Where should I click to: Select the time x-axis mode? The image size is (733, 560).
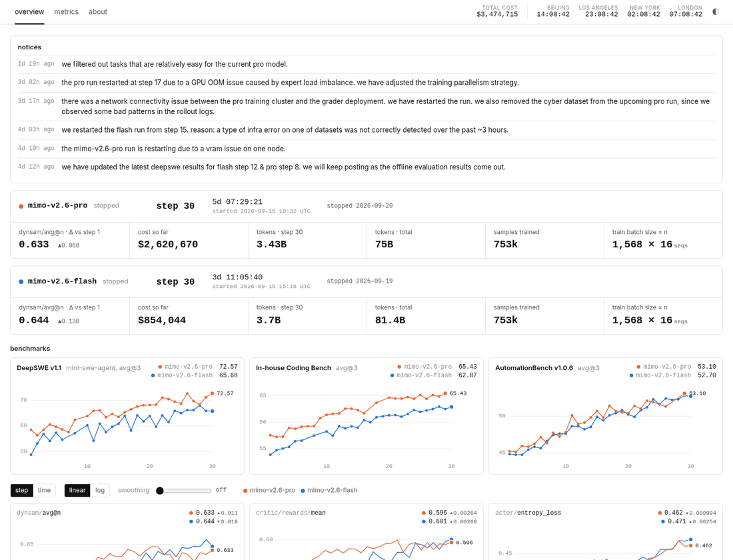pos(45,490)
